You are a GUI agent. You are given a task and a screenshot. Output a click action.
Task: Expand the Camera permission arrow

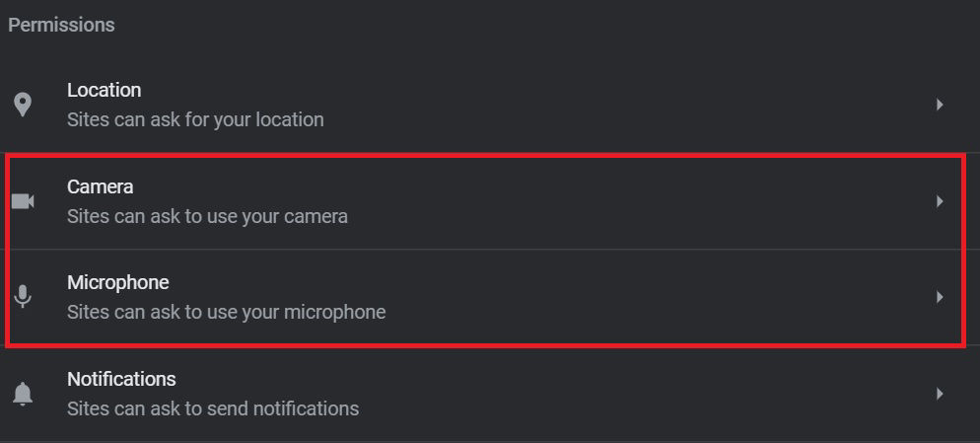[940, 201]
